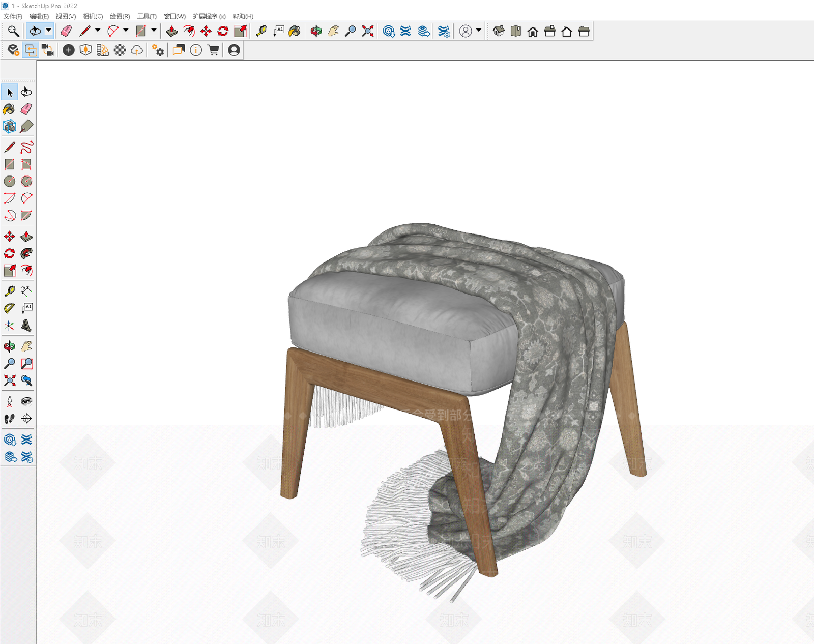Click the Search magnifier icon at toolbar start
Viewport: 814px width, 644px height.
click(x=14, y=31)
